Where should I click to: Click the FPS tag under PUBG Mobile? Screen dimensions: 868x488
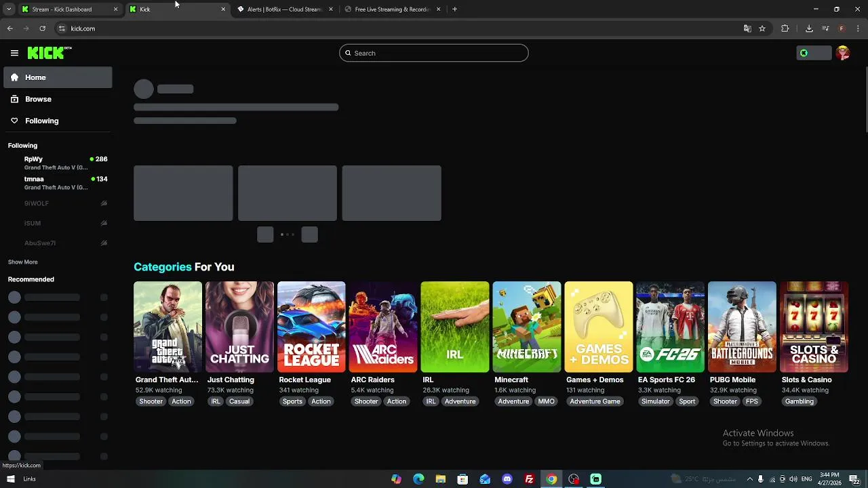752,401
